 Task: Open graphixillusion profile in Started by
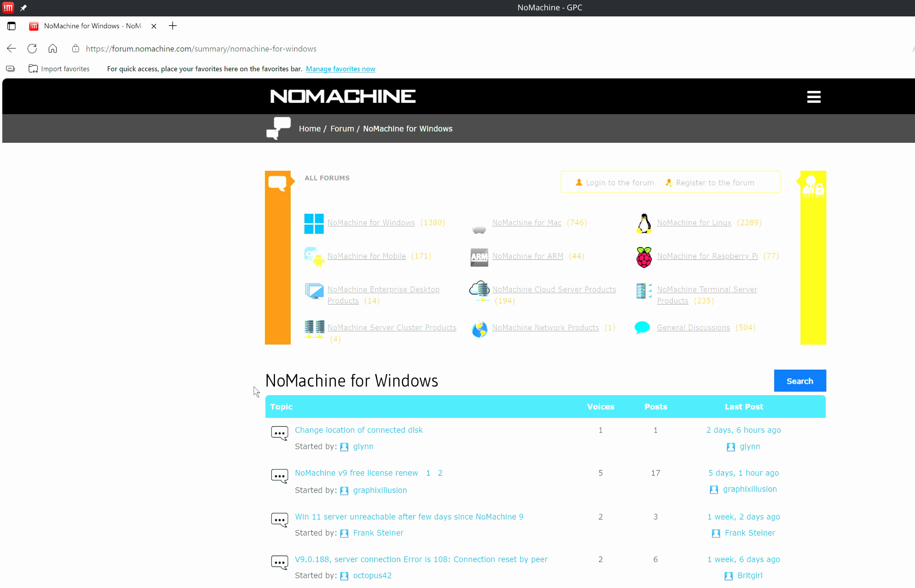click(x=380, y=490)
